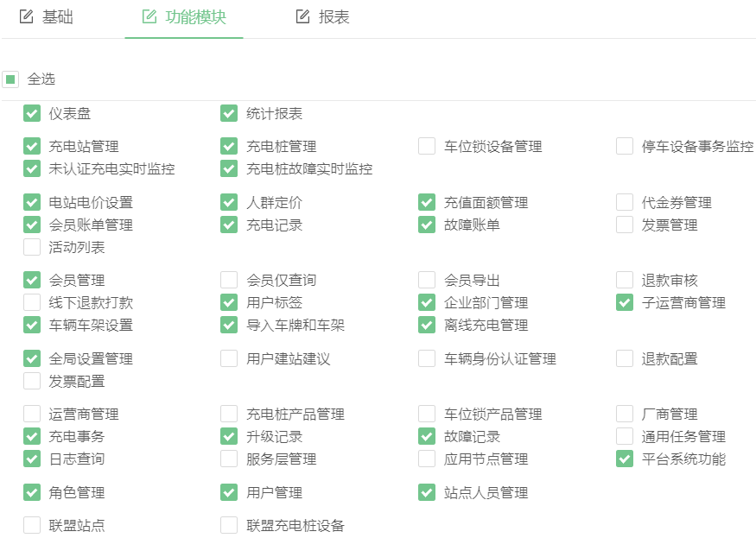Uncheck the 仪表盘 checkbox
Screen dimensions: 756x538
[x=32, y=113]
